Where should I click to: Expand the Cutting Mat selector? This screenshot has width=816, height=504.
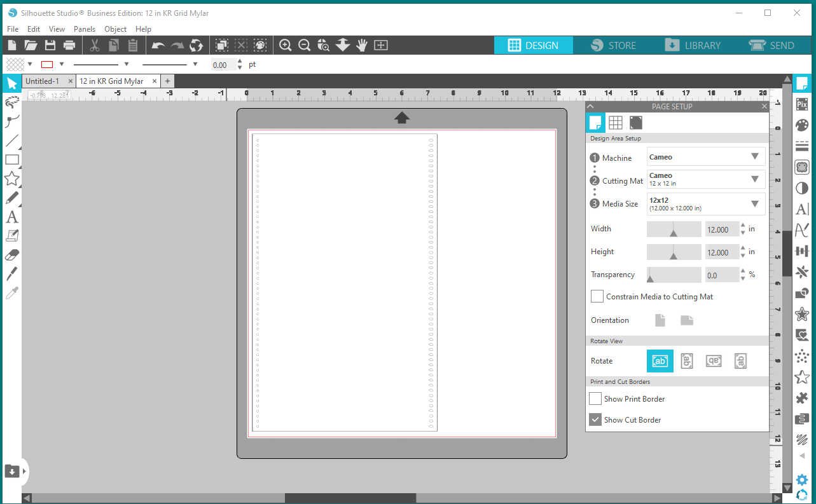(756, 179)
